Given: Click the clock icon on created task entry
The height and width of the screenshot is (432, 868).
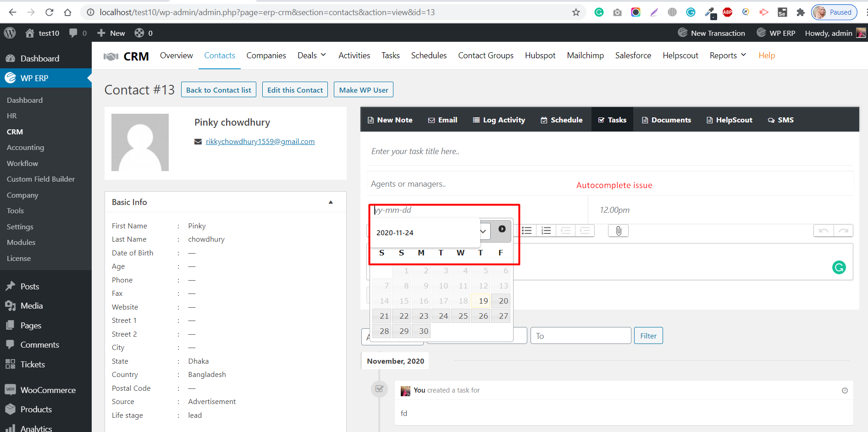Looking at the screenshot, I should pyautogui.click(x=845, y=391).
